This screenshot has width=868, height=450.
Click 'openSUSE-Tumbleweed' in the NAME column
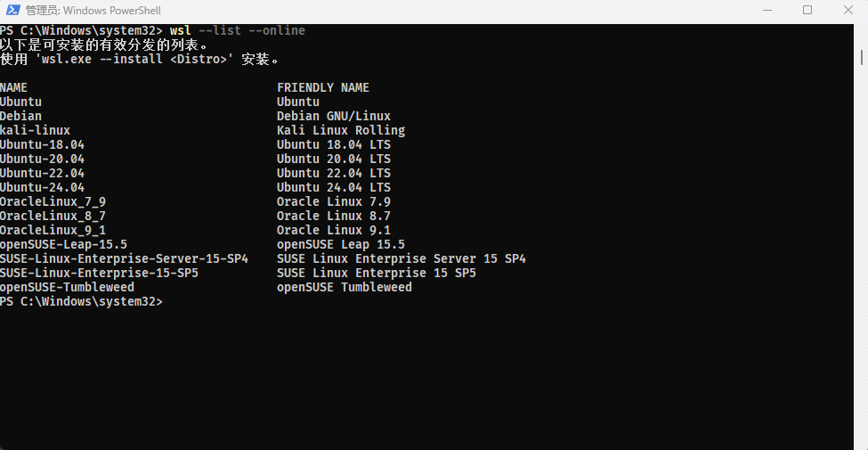click(x=67, y=287)
